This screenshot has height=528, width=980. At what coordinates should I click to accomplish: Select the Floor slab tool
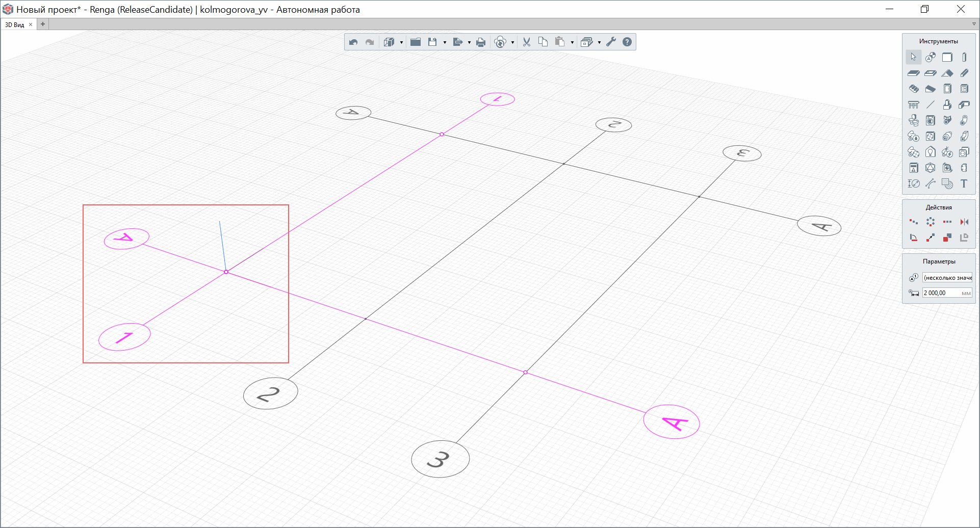pyautogui.click(x=914, y=73)
